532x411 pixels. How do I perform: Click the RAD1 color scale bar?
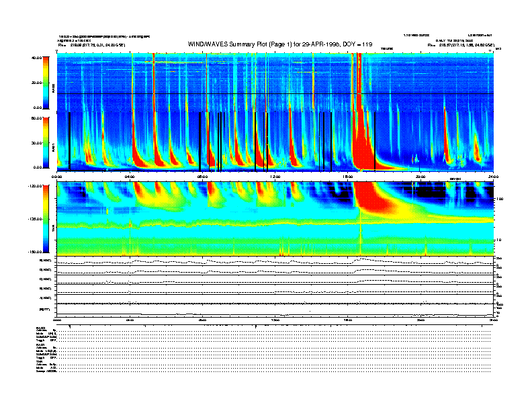46,142
